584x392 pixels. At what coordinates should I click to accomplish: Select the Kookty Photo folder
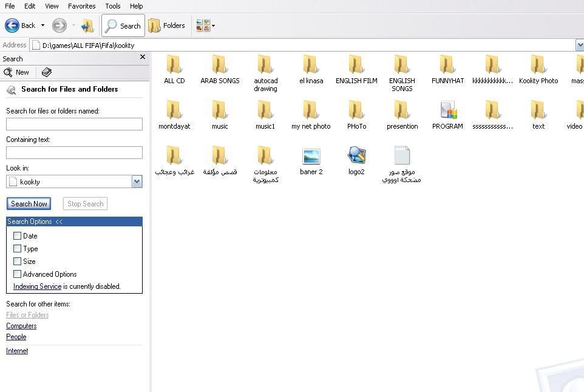(x=538, y=70)
